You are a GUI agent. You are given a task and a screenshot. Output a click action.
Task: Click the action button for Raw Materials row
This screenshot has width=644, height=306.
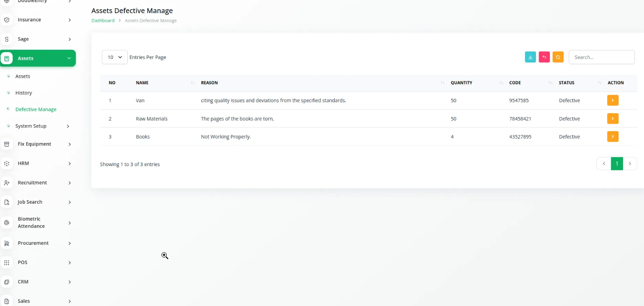click(612, 118)
